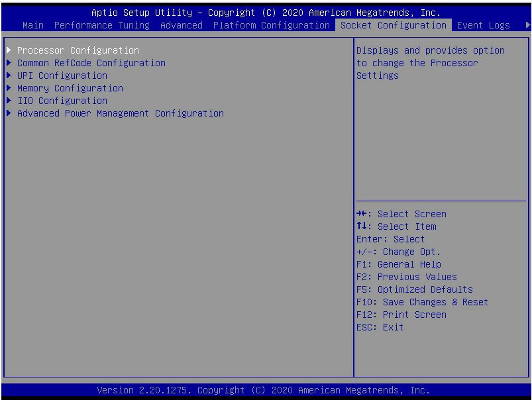Expand arrow beside Advanced Power Management
Image resolution: width=532 pixels, height=400 pixels.
(x=9, y=113)
